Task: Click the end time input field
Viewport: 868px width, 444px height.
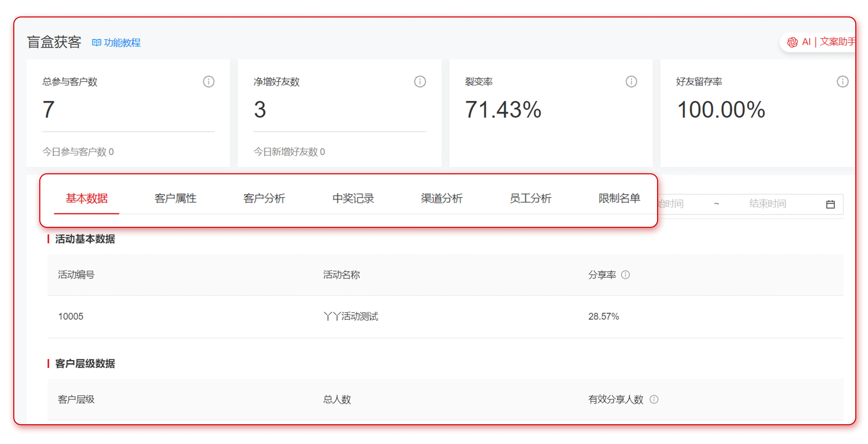Action: (767, 204)
